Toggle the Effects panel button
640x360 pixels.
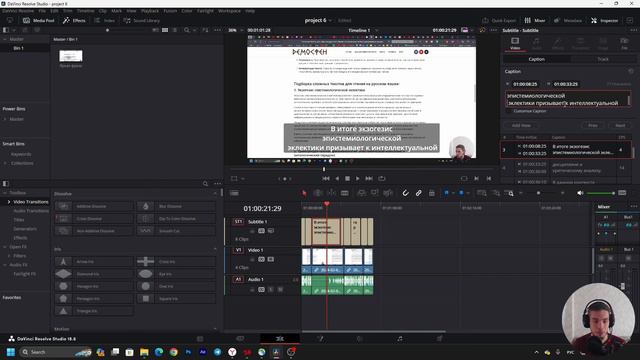(74, 20)
